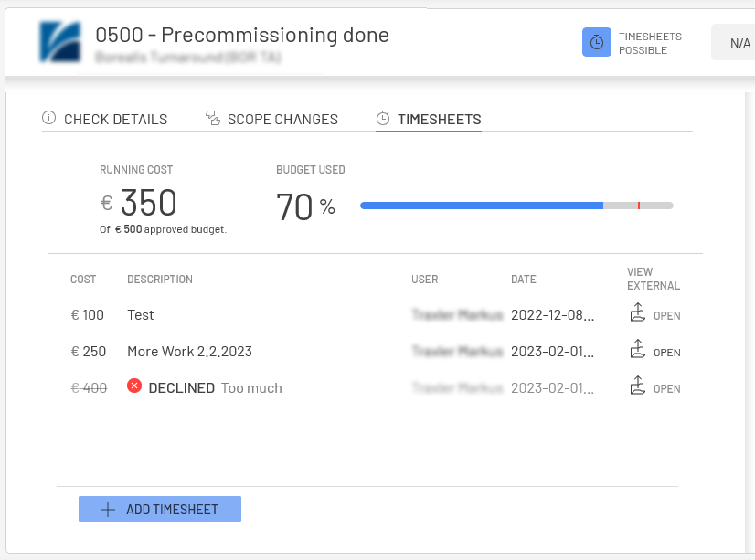Click the info icon beside Check Details
The image size is (755, 560).
(49, 118)
